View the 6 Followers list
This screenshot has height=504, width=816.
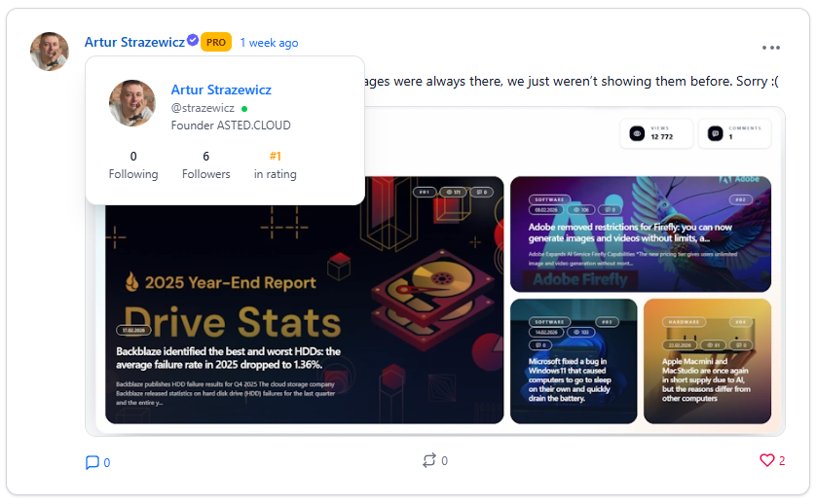(x=206, y=165)
